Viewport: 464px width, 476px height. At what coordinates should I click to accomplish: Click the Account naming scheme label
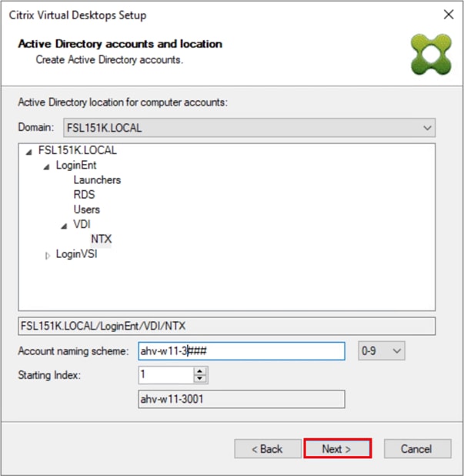tap(73, 351)
